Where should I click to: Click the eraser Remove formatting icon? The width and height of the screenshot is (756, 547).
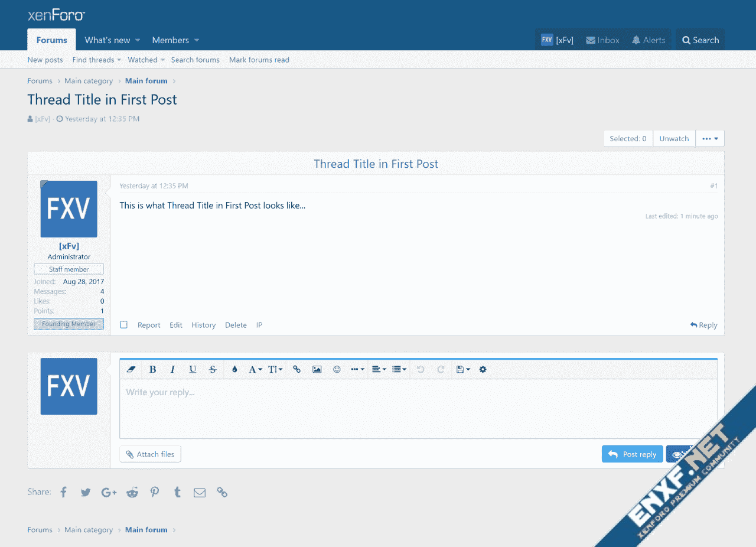131,369
